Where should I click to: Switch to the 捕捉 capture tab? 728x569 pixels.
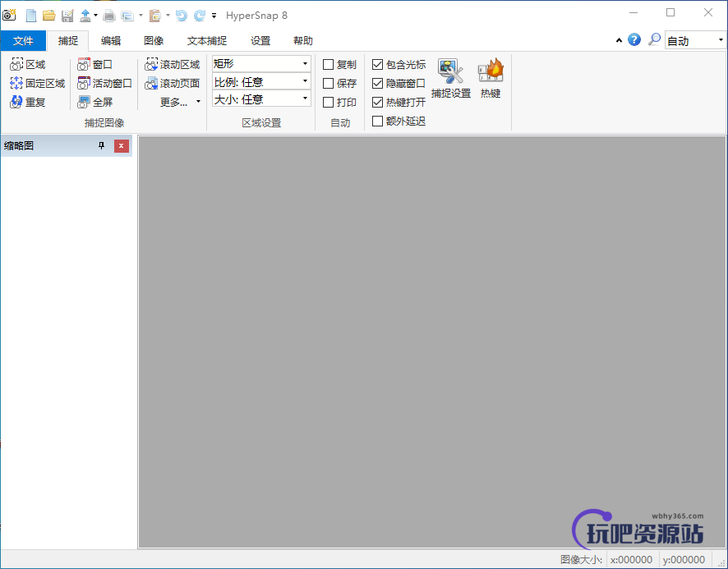click(x=67, y=41)
